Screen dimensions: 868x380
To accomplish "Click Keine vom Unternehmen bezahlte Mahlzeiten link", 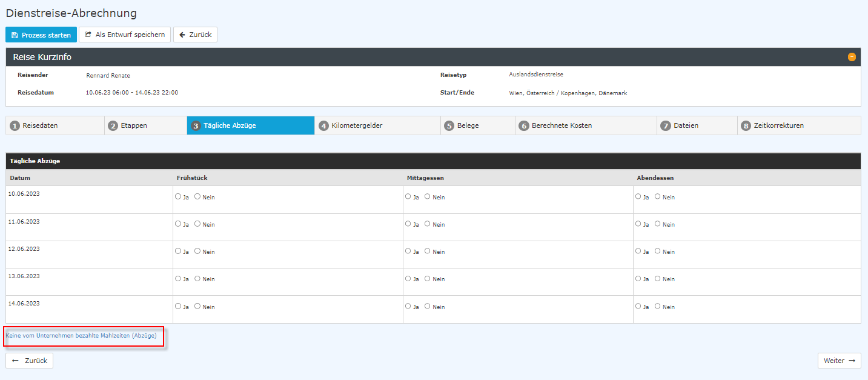I will tap(81, 335).
